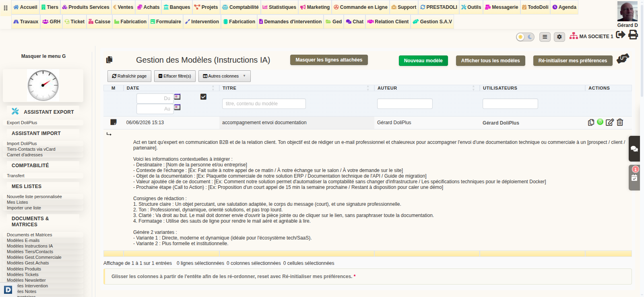Viewport: 644px width, 297px height.
Task: Click the note icon in first row
Action: [114, 122]
